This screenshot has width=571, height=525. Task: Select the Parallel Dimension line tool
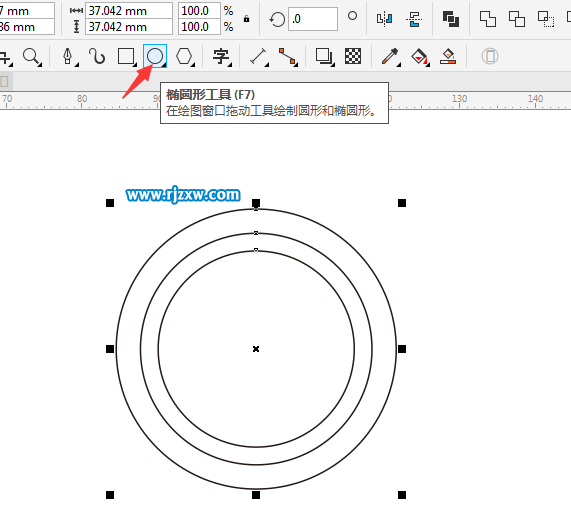point(259,57)
